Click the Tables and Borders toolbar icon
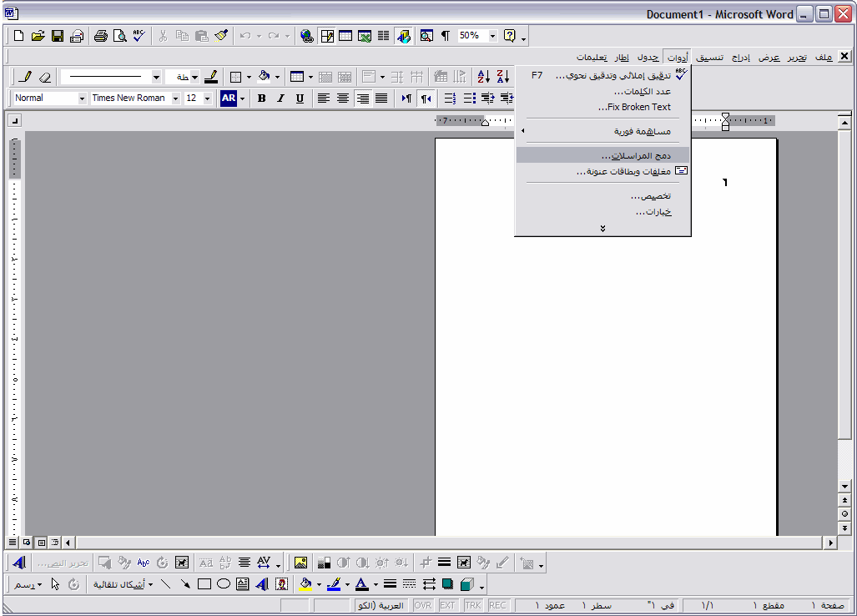Image resolution: width=857 pixels, height=616 pixels. pos(327,36)
